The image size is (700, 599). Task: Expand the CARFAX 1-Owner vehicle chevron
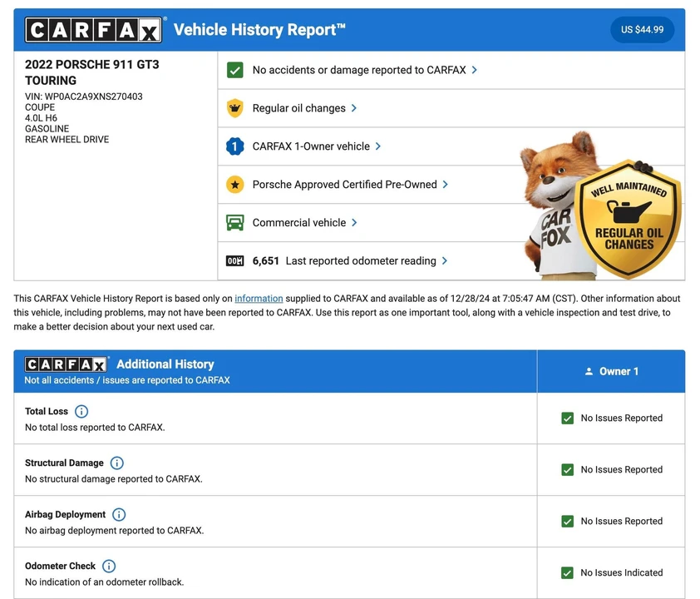click(377, 146)
